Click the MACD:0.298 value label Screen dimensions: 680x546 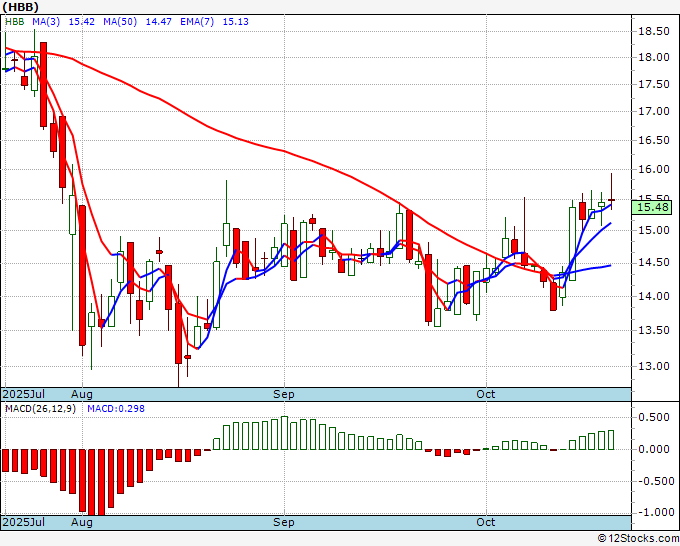(x=116, y=409)
